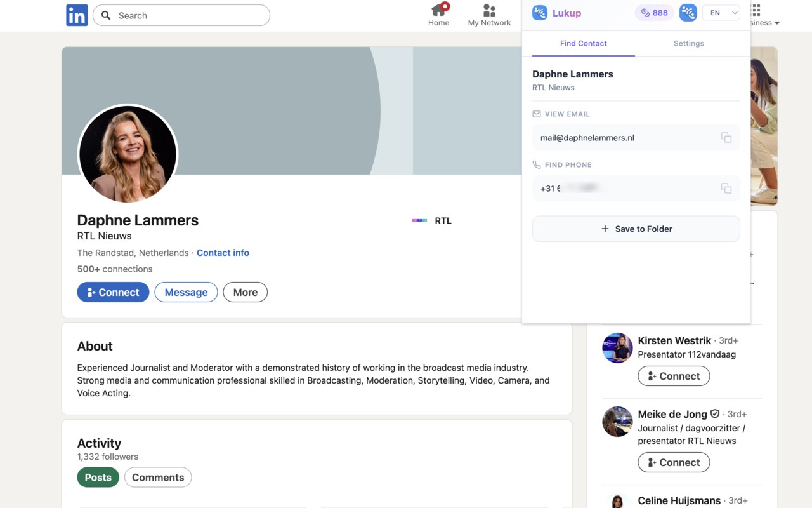Click 'Presentator 112vandaag' subtitle text
This screenshot has width=812, height=508.
687,354
